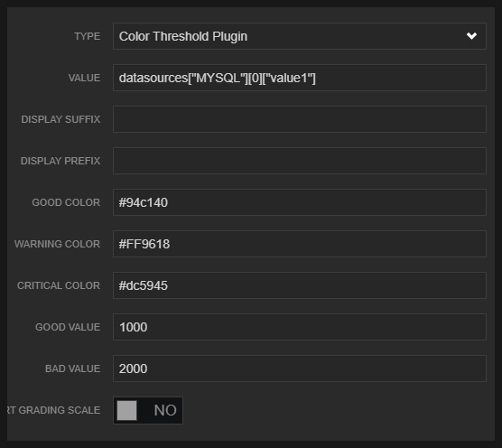Click the CRITICAL COLOR label
502x448 pixels.
point(59,285)
